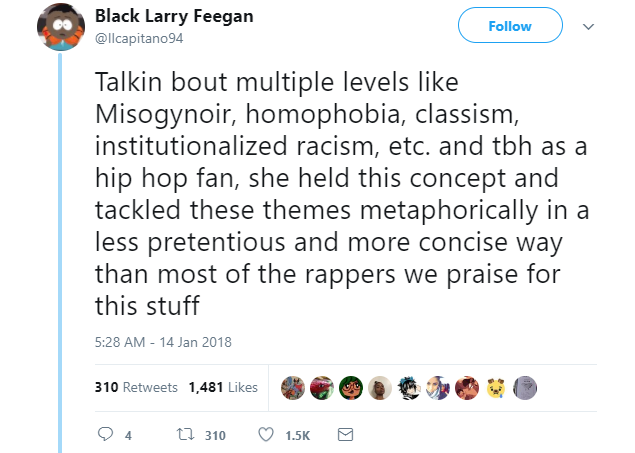
Task: Click the tweet timestamp 5:28 AM - 14 Jan 2018
Action: point(163,342)
